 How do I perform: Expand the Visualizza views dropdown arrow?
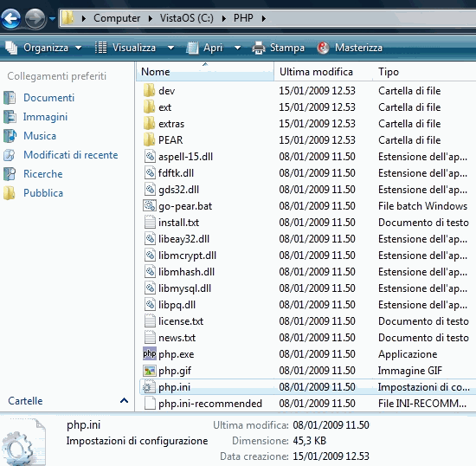coord(170,48)
